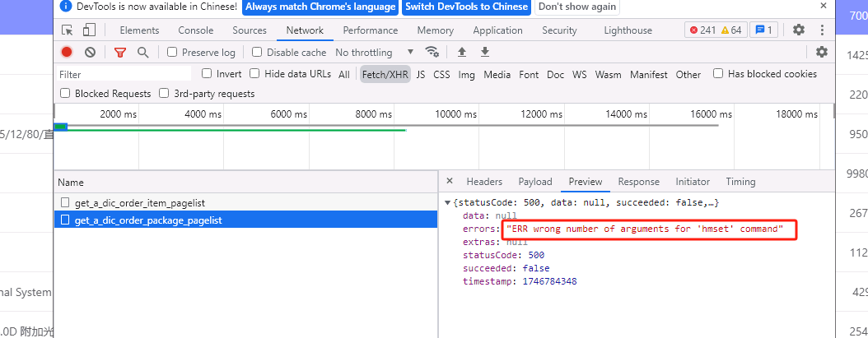Open the Lighthouse panel

pos(628,30)
